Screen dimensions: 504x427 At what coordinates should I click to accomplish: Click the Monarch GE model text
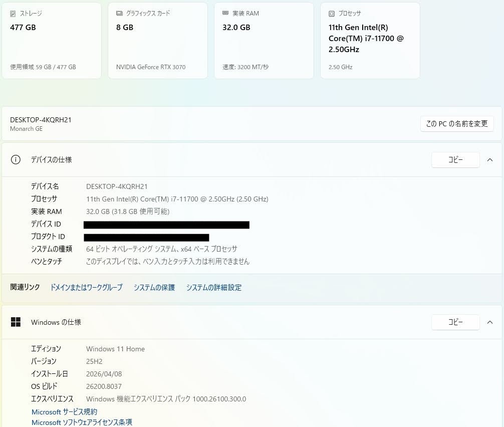click(x=26, y=129)
